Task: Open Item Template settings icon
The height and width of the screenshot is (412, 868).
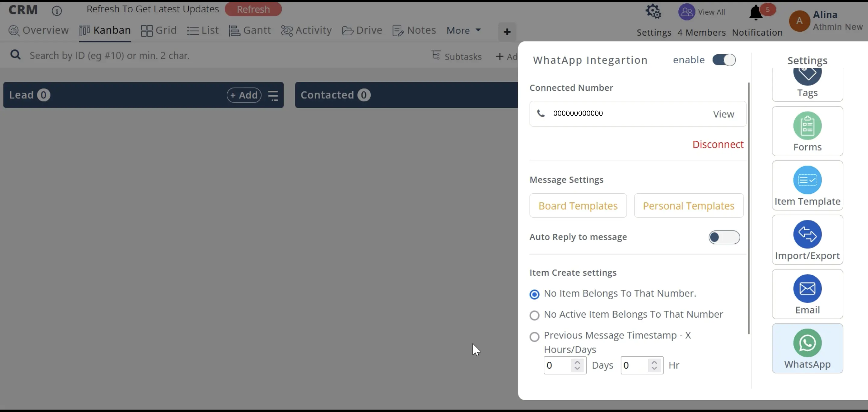Action: tap(807, 180)
